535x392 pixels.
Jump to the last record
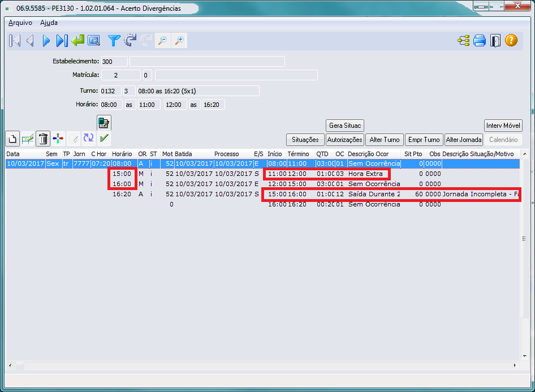click(x=62, y=41)
